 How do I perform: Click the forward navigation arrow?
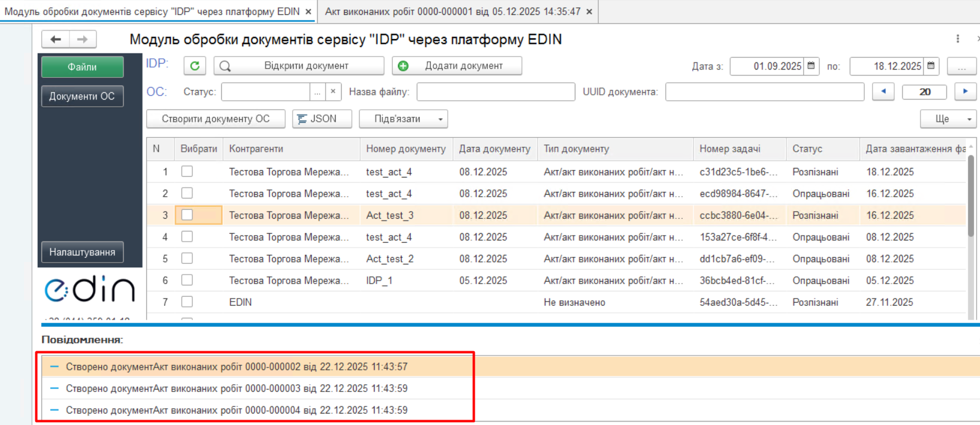coord(83,40)
